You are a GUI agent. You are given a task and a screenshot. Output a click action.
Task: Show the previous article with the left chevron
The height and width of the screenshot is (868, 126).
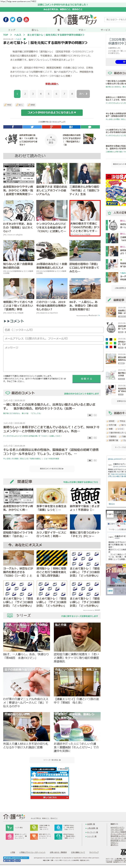pyautogui.click(x=6, y=139)
